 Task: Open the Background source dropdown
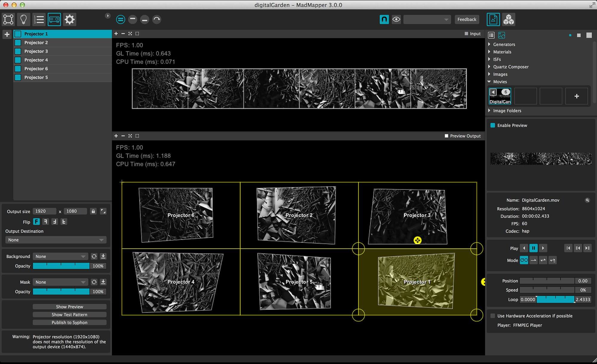coord(60,256)
